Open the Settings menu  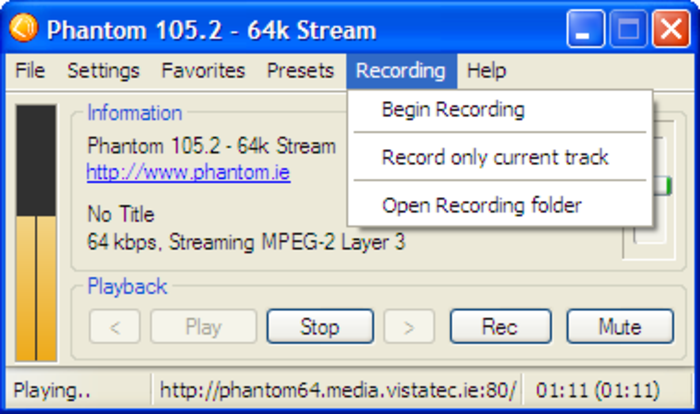(x=103, y=71)
